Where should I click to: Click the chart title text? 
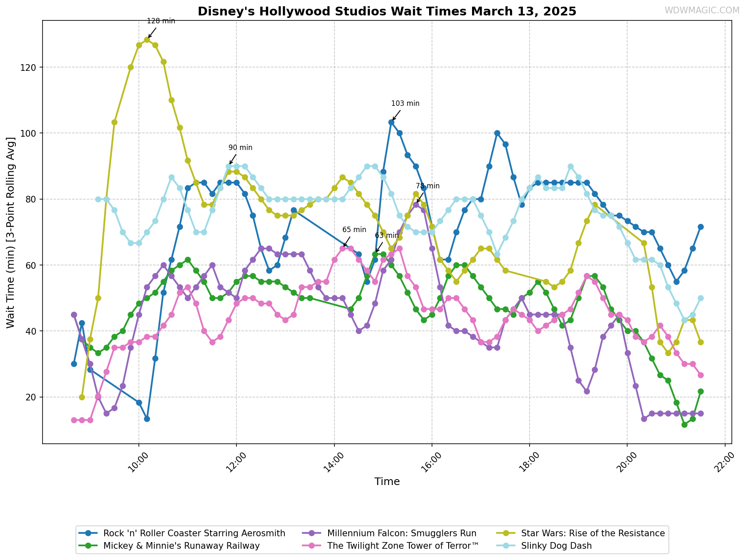point(387,11)
